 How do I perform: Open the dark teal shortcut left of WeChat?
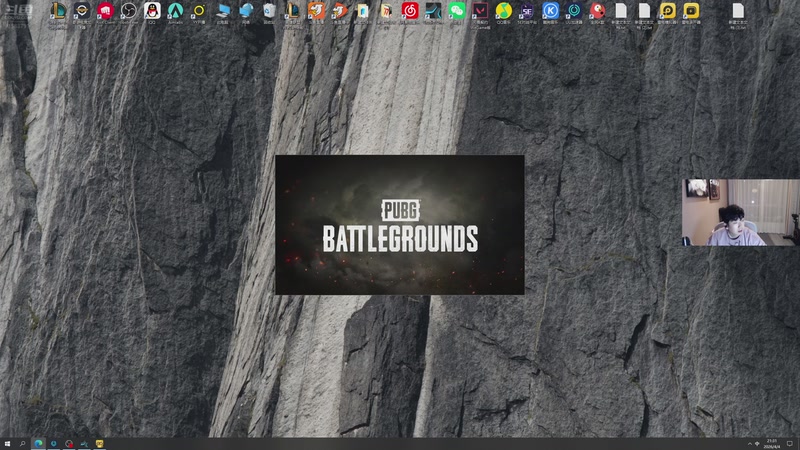(x=433, y=11)
